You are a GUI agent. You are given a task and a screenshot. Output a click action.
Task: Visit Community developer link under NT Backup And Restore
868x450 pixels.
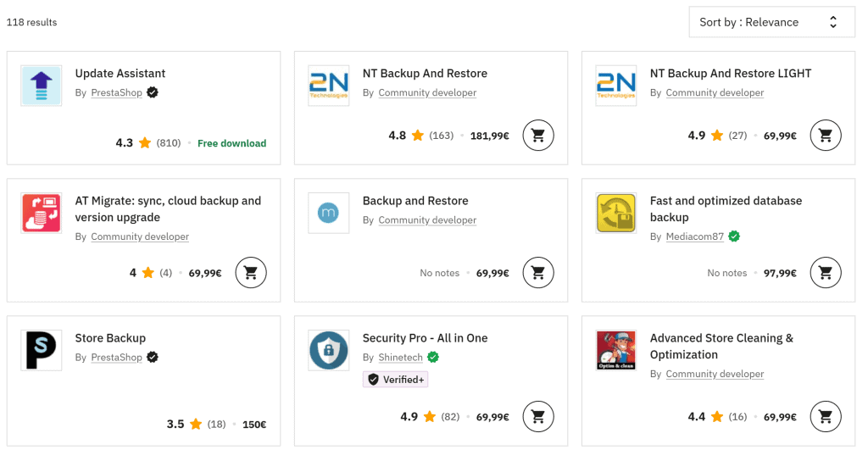coord(427,92)
